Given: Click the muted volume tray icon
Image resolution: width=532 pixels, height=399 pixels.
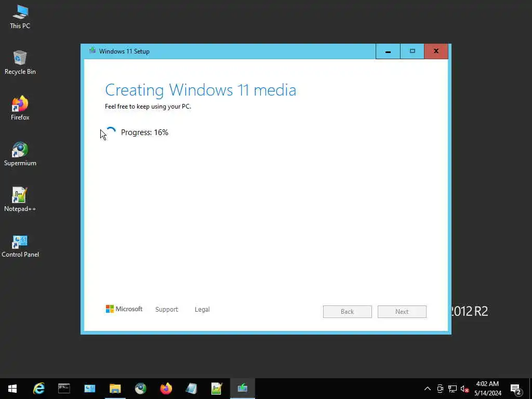Looking at the screenshot, I should click(464, 389).
